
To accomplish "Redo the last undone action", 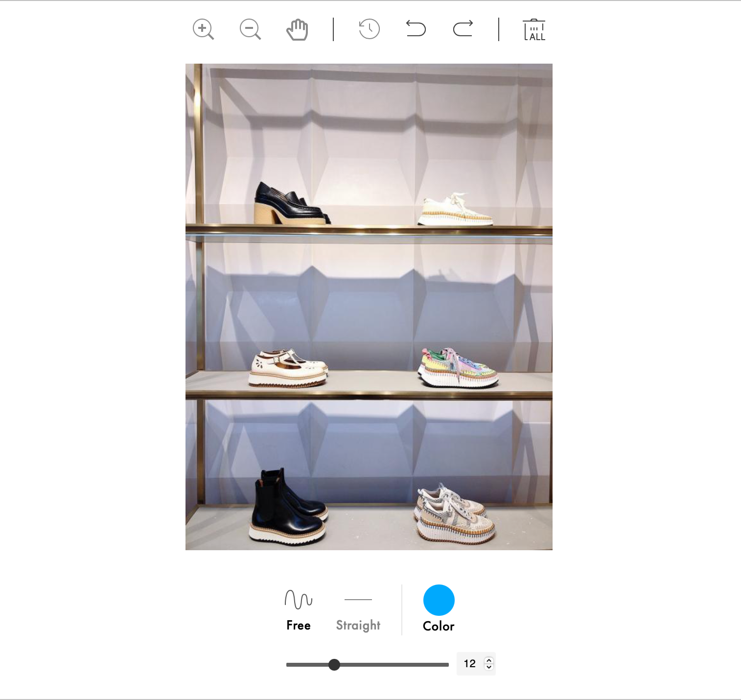I will pyautogui.click(x=463, y=29).
